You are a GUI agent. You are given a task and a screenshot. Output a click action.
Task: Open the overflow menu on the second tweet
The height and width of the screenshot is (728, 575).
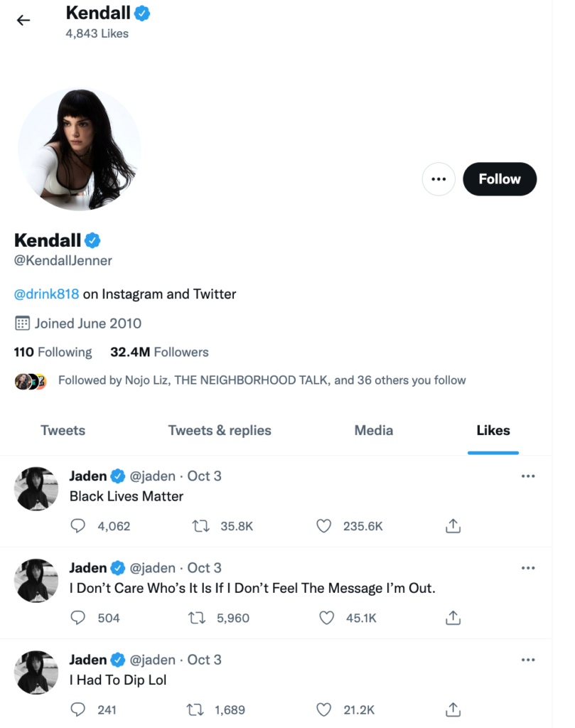tap(528, 567)
